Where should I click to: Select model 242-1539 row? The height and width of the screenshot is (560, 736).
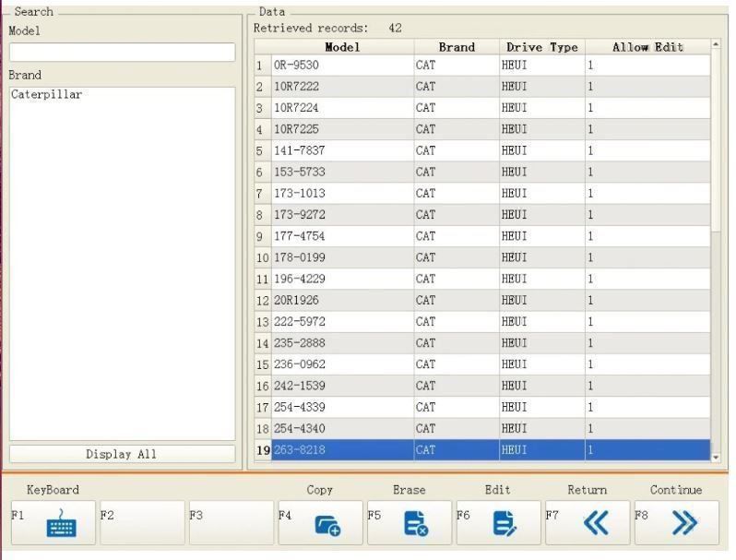(482, 386)
